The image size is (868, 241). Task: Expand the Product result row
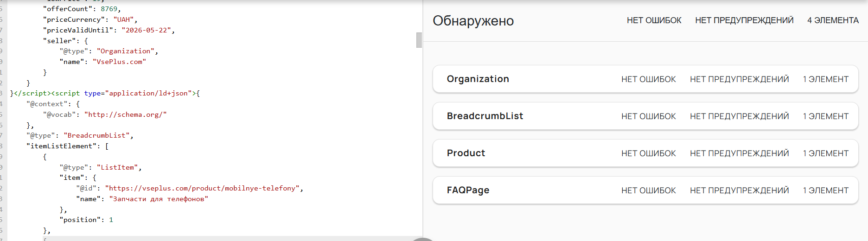466,153
